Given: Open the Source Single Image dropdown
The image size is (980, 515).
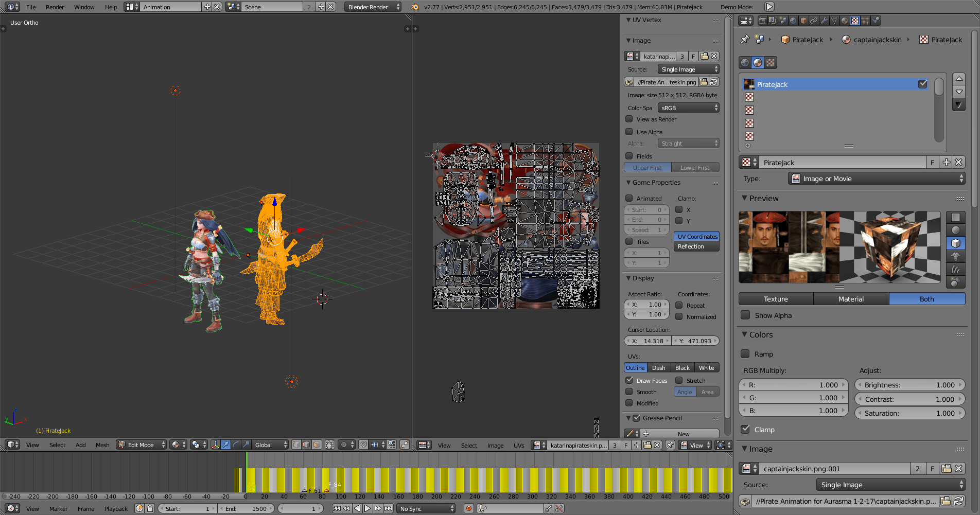Looking at the screenshot, I should click(688, 68).
